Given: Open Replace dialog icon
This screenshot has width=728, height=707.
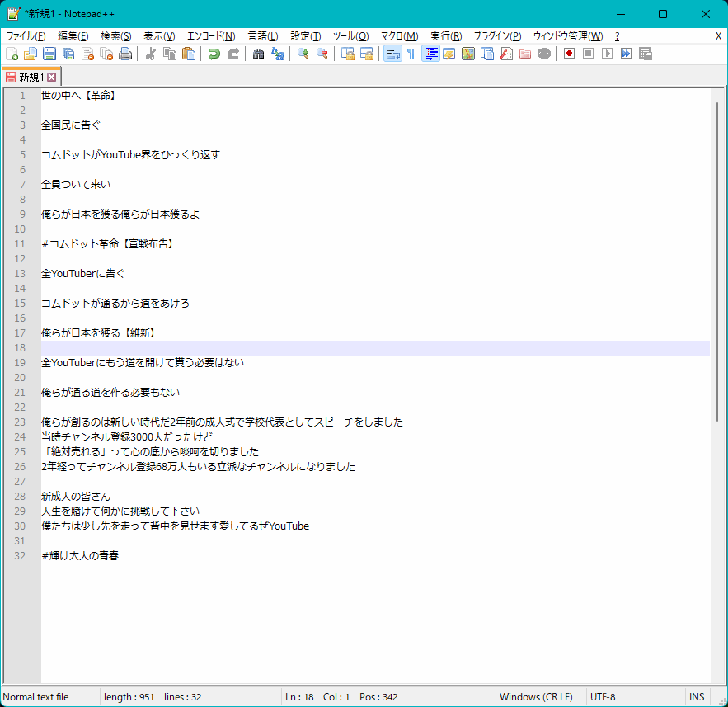Looking at the screenshot, I should (277, 54).
